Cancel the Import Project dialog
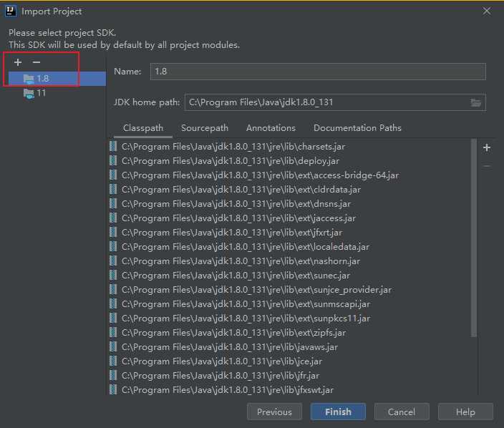Viewport: 504px width, 428px height. coord(402,412)
